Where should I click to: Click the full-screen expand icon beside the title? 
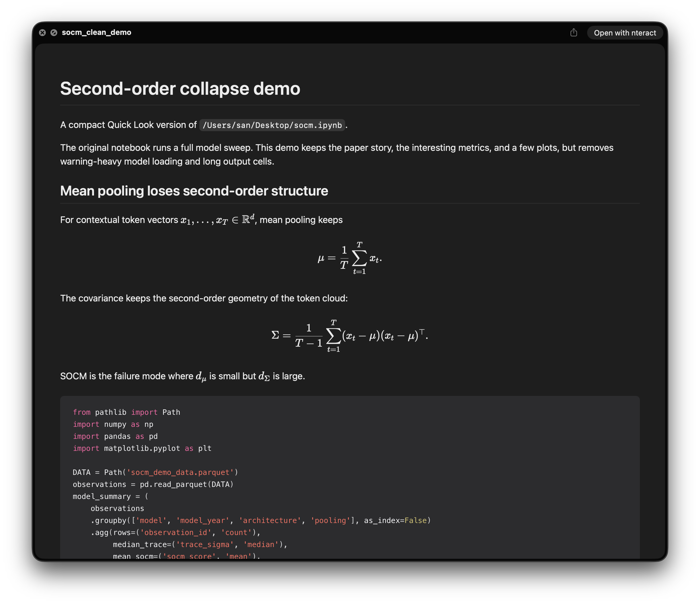54,32
